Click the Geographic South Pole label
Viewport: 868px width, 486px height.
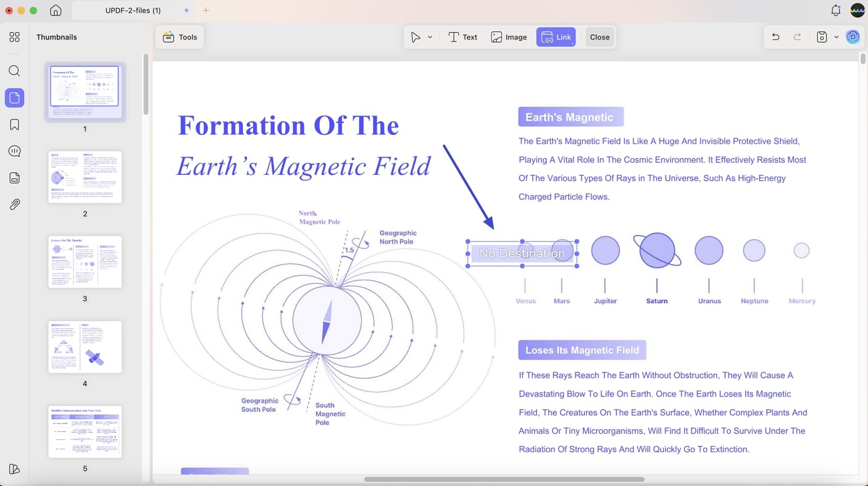tap(260, 405)
